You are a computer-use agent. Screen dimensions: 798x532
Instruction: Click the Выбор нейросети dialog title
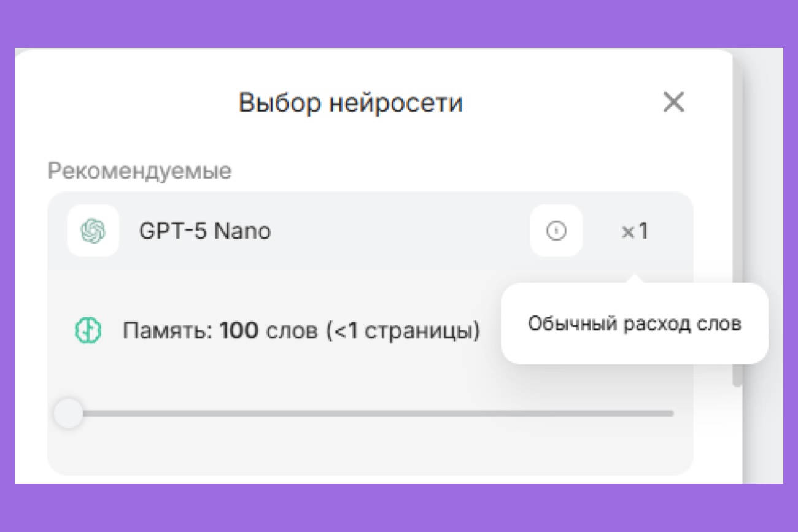pos(351,102)
